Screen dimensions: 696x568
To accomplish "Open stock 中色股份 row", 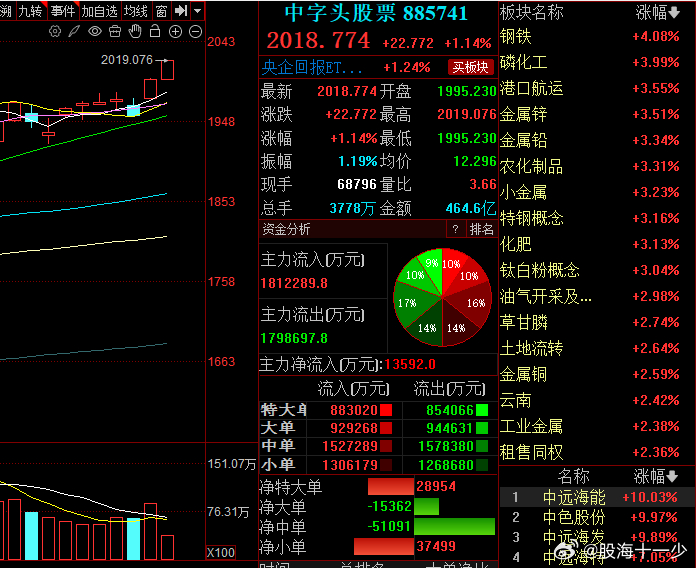I will coord(597,517).
